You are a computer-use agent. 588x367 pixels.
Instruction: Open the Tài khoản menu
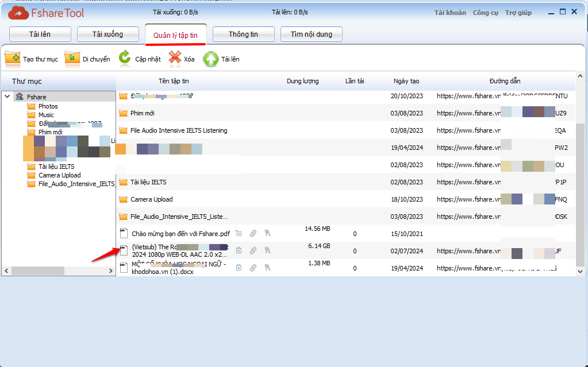[x=450, y=13]
